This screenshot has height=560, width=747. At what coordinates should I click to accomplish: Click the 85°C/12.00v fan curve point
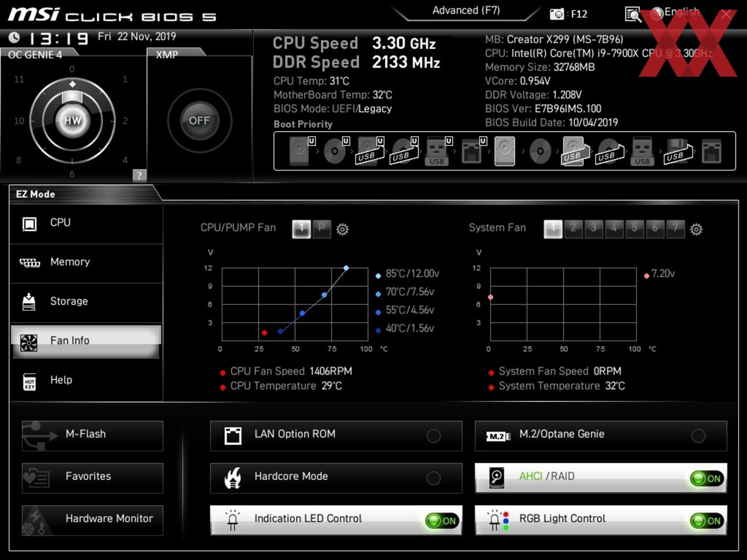(346, 268)
